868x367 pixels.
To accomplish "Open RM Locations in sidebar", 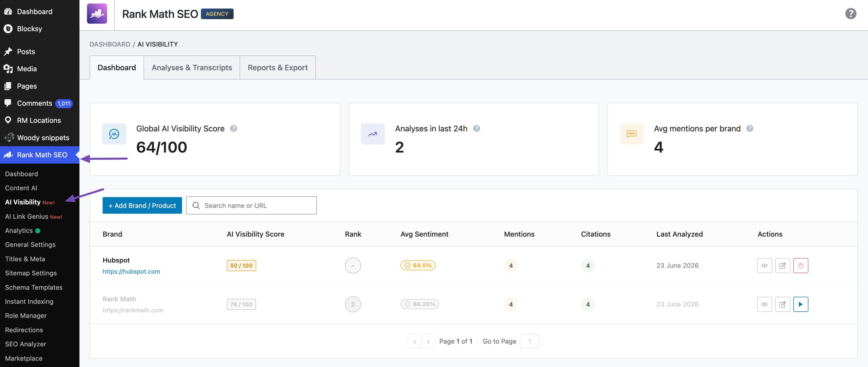I will [x=40, y=120].
